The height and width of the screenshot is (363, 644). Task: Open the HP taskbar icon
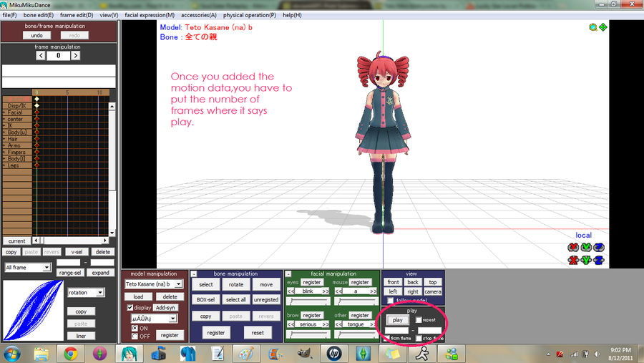[x=334, y=354]
